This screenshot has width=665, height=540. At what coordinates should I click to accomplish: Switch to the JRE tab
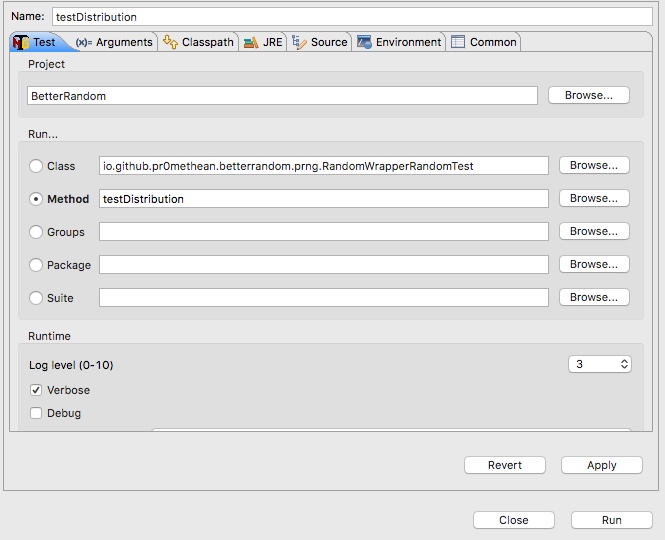(263, 42)
